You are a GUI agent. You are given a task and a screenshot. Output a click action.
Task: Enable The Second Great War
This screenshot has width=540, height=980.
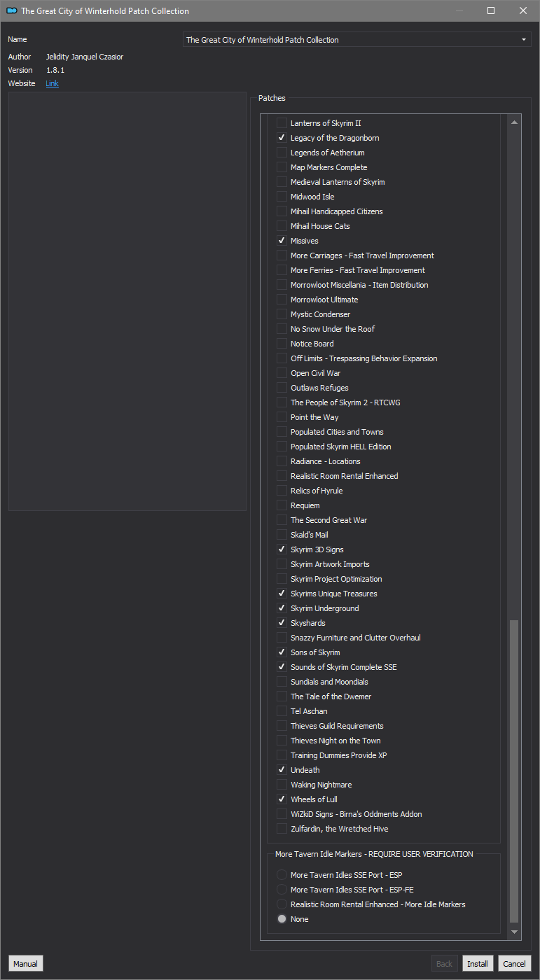(x=282, y=520)
